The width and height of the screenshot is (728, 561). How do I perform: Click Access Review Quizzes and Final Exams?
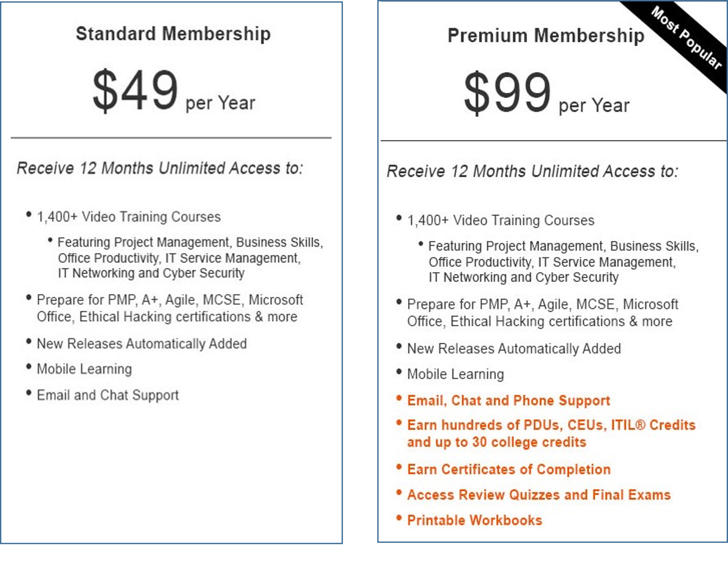click(x=539, y=495)
